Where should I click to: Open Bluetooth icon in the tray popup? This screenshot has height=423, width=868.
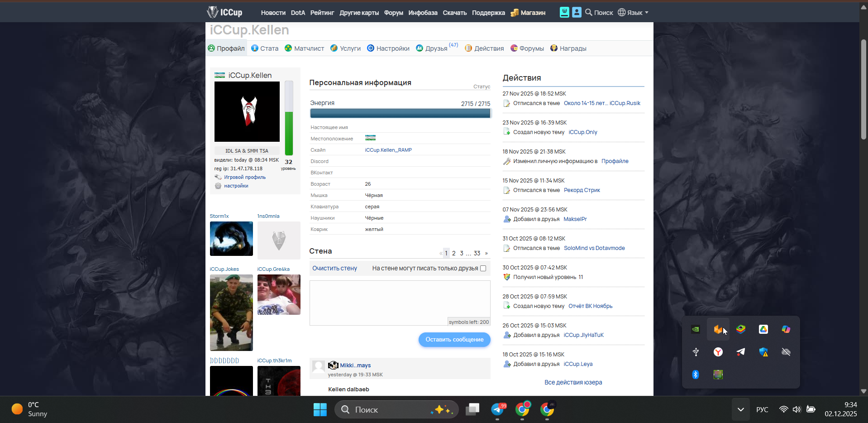pos(696,375)
